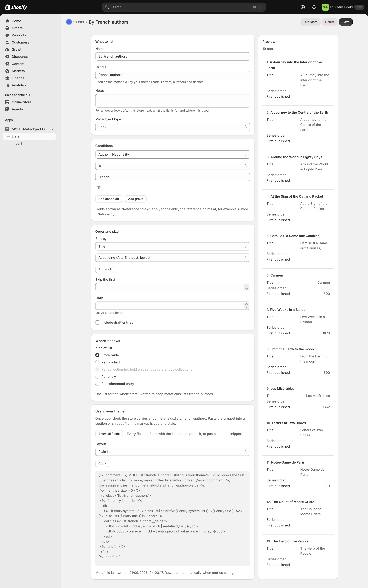Open the three-dot more actions menu
The height and width of the screenshot is (588, 368).
pos(359,22)
